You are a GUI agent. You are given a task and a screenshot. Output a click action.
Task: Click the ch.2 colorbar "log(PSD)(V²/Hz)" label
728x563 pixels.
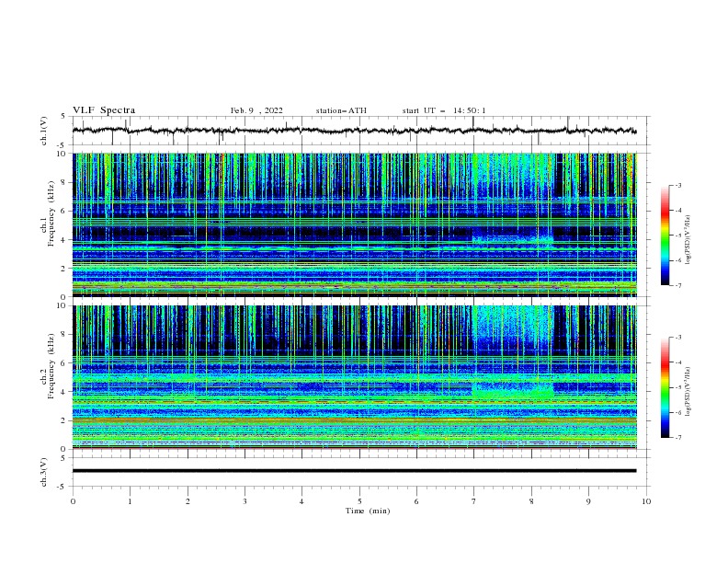click(x=688, y=391)
